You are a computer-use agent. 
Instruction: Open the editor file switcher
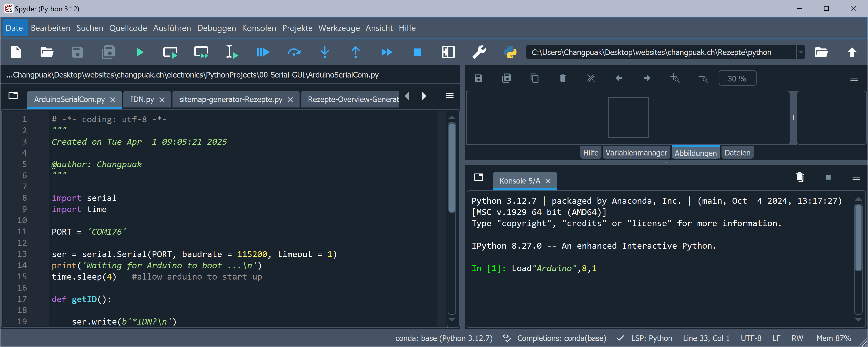click(13, 96)
